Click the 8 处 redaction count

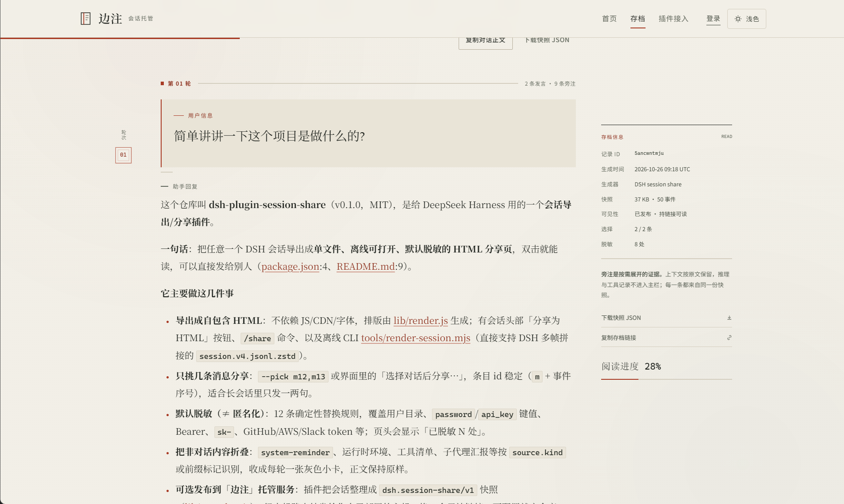(639, 244)
